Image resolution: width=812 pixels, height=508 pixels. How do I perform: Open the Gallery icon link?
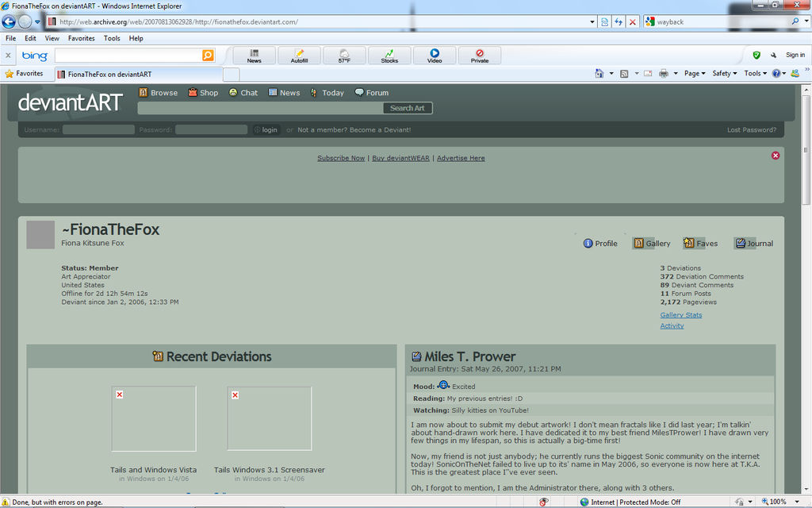(652, 243)
